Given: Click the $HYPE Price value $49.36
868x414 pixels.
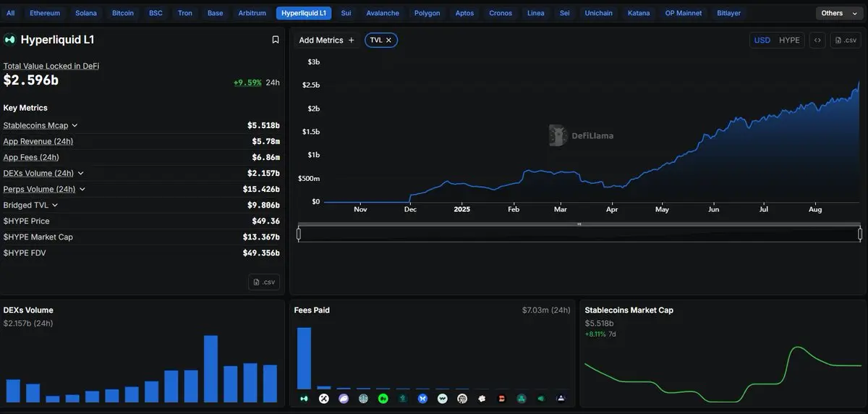Looking at the screenshot, I should [265, 221].
